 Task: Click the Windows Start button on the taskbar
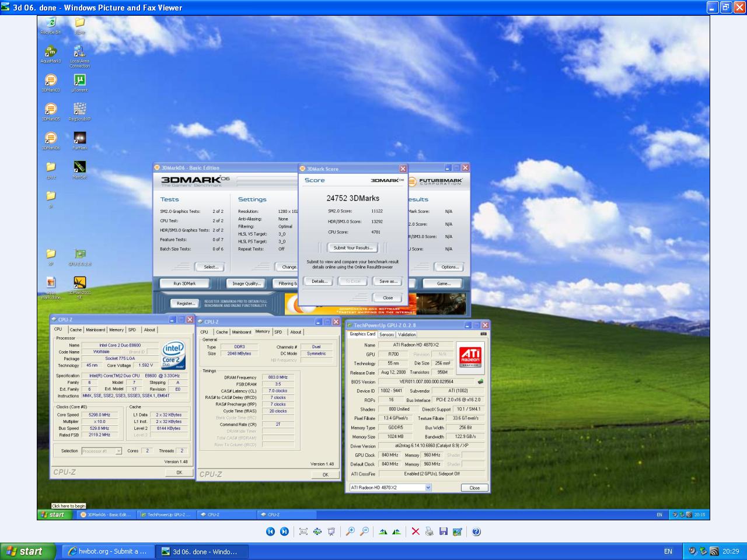[28, 551]
